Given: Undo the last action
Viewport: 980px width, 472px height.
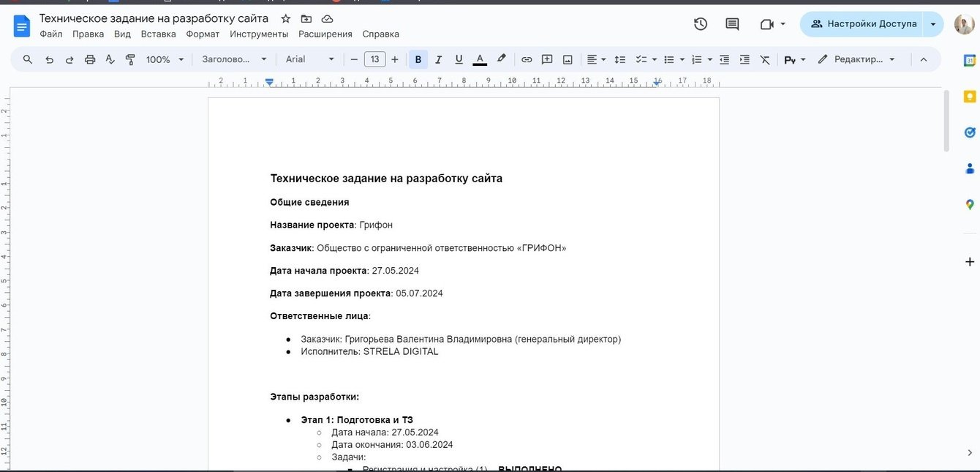Looking at the screenshot, I should (49, 59).
